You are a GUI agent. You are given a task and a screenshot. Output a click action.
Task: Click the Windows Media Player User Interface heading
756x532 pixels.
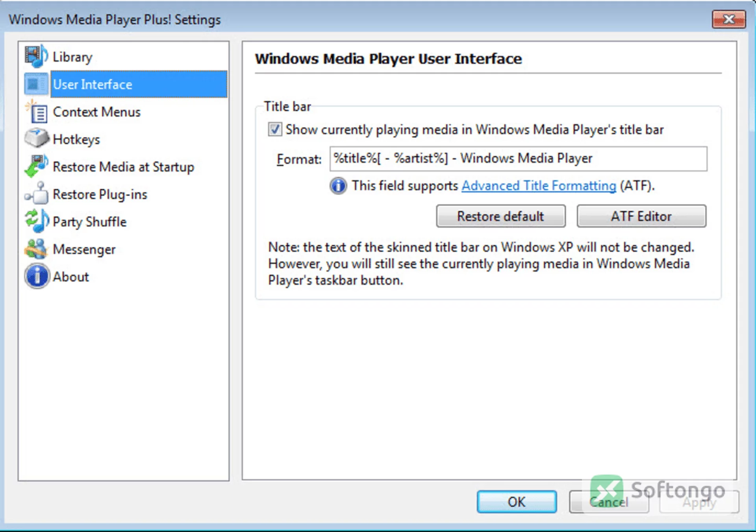[x=388, y=59]
